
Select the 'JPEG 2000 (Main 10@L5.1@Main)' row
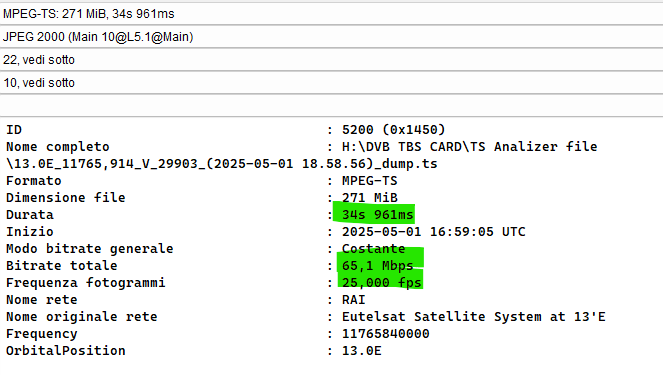[332, 37]
